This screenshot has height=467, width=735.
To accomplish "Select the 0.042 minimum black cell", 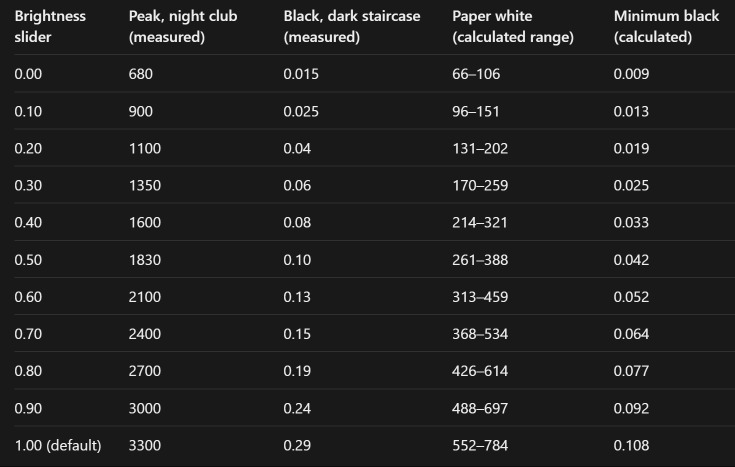I will [x=631, y=260].
